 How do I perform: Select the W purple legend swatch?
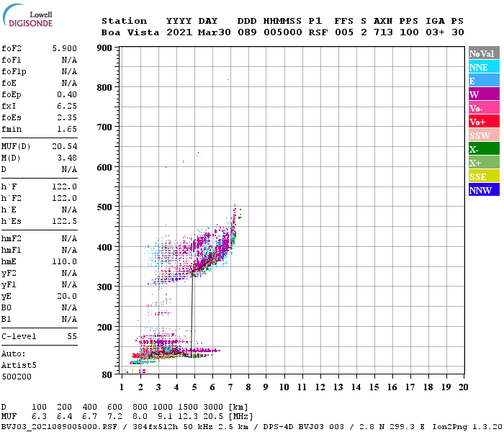484,94
